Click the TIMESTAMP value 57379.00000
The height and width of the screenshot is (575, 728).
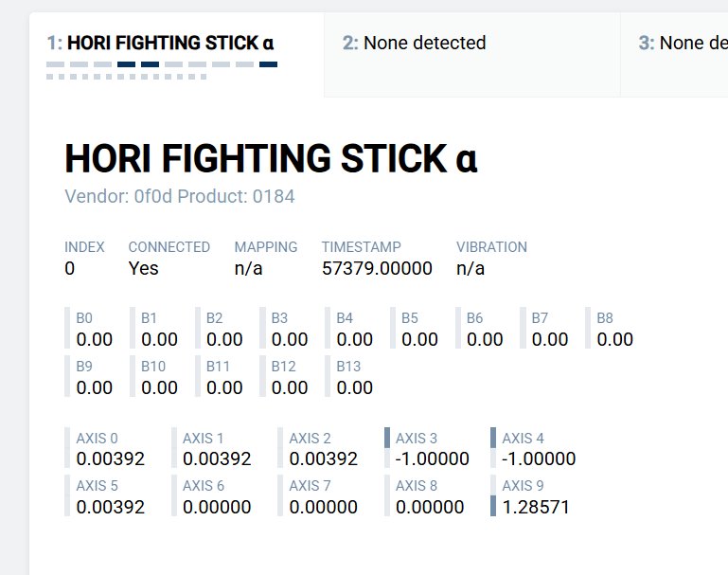[377, 268]
